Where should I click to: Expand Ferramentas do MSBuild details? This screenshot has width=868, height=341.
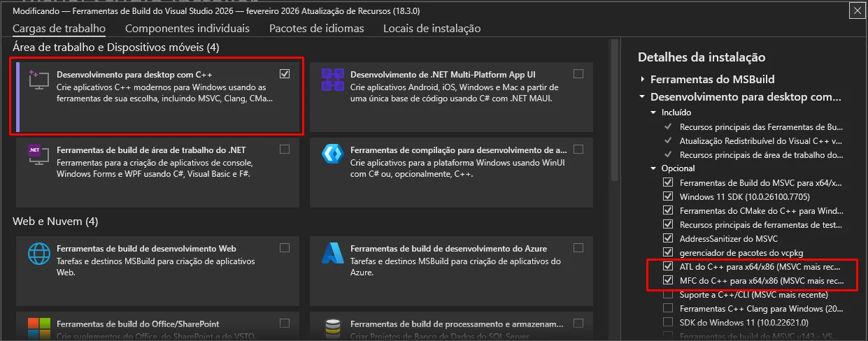(642, 80)
